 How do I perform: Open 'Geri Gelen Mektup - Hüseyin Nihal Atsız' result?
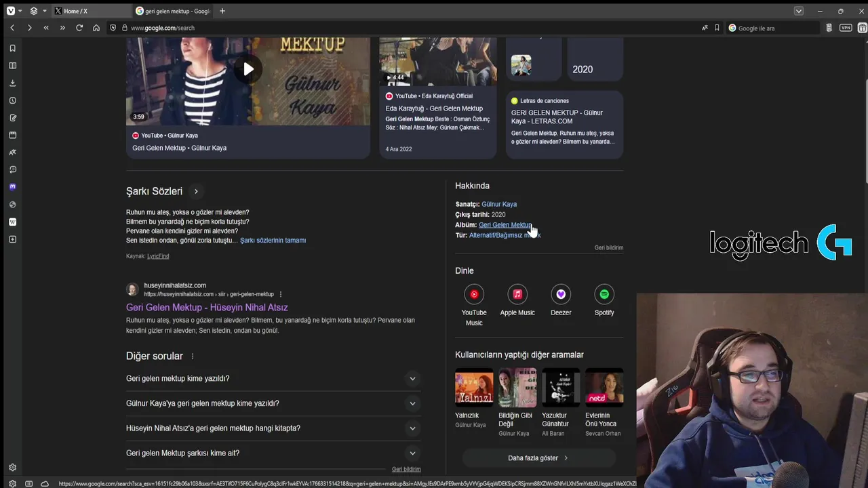207,307
